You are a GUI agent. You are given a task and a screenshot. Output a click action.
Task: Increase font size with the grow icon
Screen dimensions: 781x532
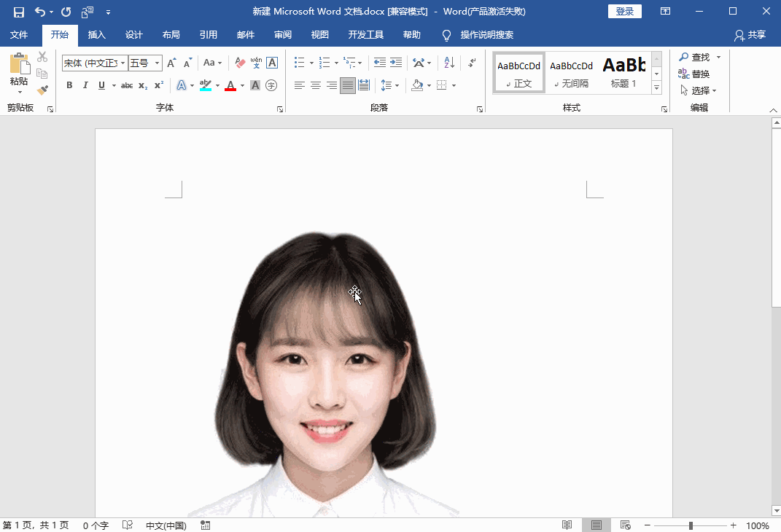171,63
